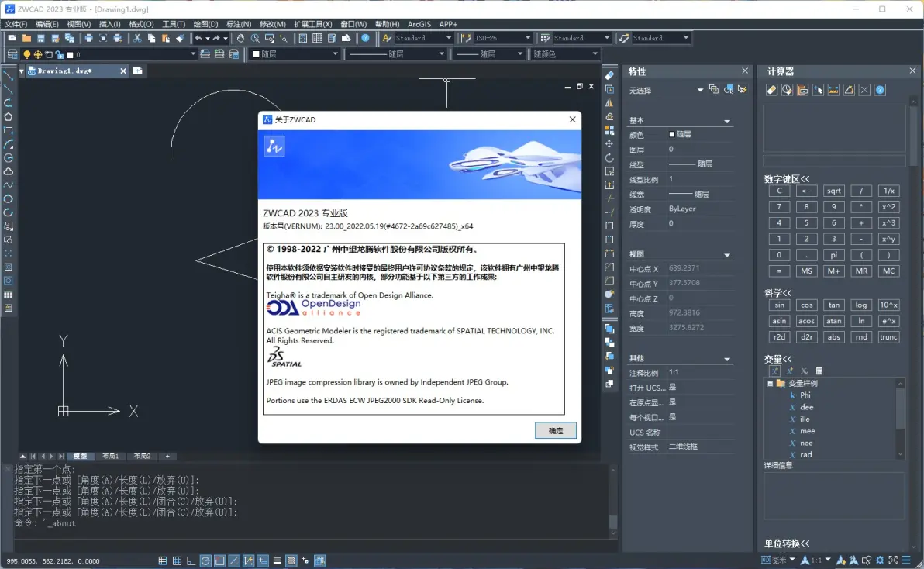The width and height of the screenshot is (924, 569).
Task: Click the calculator expression input field
Action: click(834, 160)
